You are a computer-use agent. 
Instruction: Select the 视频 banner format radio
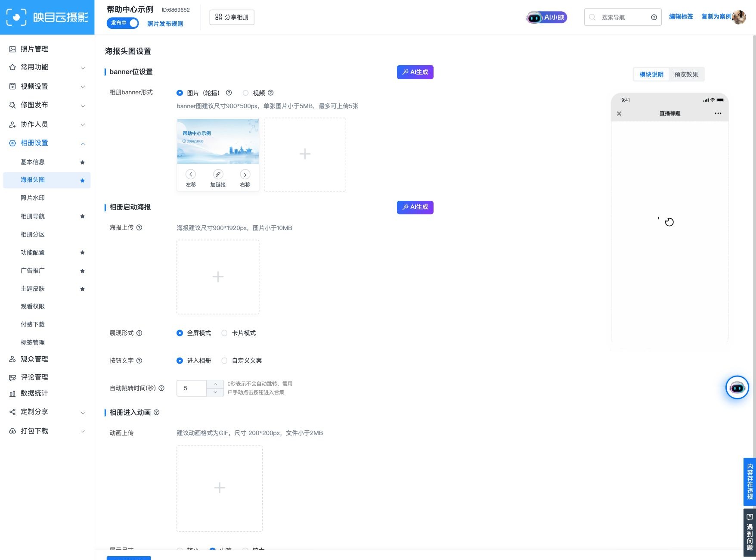point(246,93)
